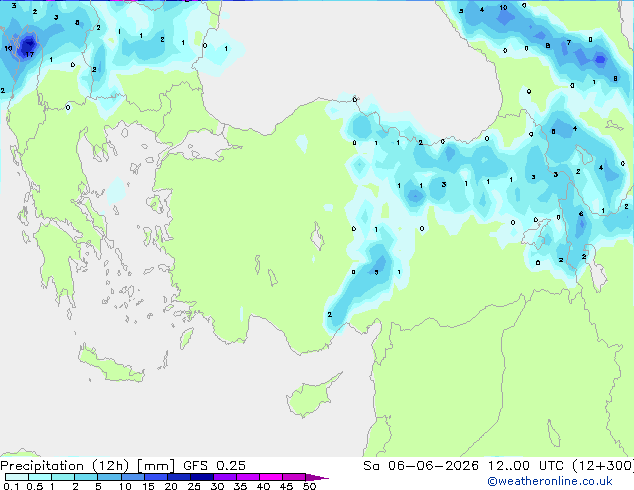Screen dimensions: 634x490
Task: Click the 15–20 mm blue legend swatch
Action: point(155,477)
